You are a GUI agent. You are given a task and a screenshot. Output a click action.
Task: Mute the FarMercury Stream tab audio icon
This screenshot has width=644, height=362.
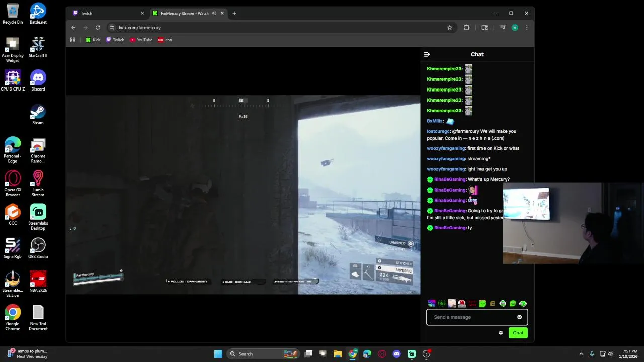pos(214,13)
